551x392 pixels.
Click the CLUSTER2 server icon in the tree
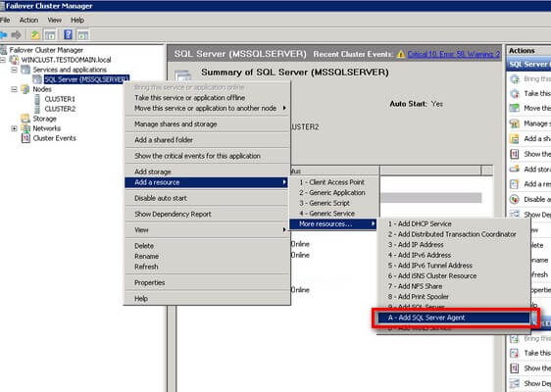[37, 109]
